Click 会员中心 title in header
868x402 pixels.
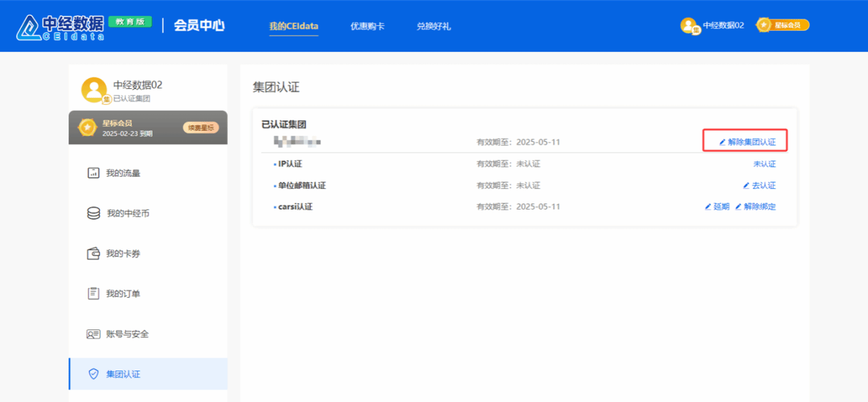point(199,26)
